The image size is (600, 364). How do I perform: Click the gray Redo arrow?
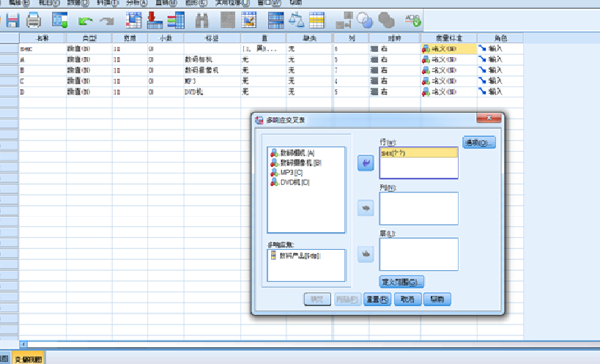pyautogui.click(x=107, y=21)
